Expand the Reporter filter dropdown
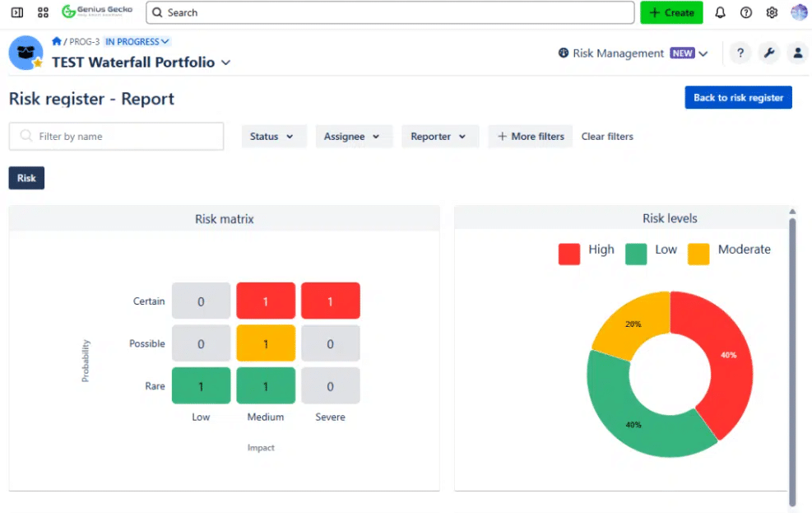 click(x=439, y=137)
